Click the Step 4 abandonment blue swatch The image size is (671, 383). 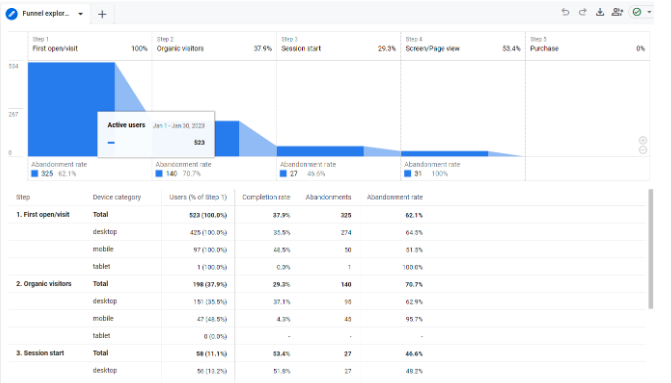tap(407, 174)
